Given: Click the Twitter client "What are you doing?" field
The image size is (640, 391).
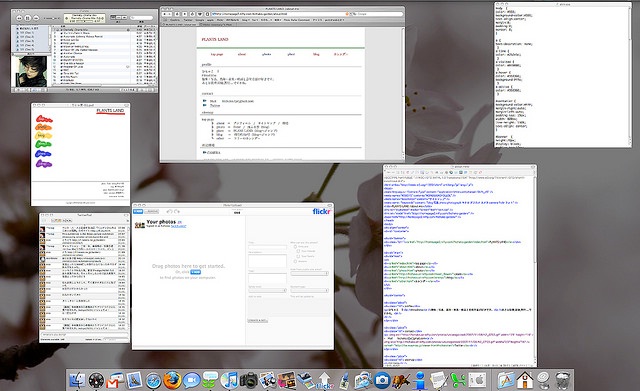Looking at the screenshot, I should [x=84, y=335].
